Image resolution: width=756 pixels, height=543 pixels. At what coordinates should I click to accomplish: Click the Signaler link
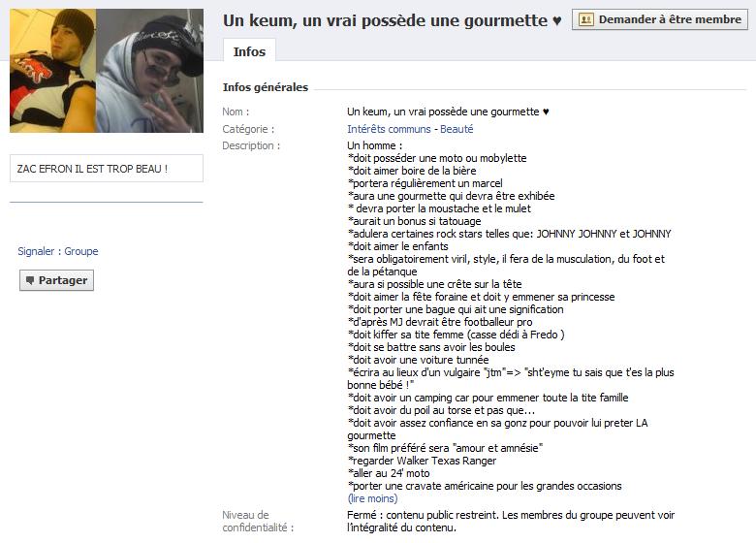(x=36, y=251)
